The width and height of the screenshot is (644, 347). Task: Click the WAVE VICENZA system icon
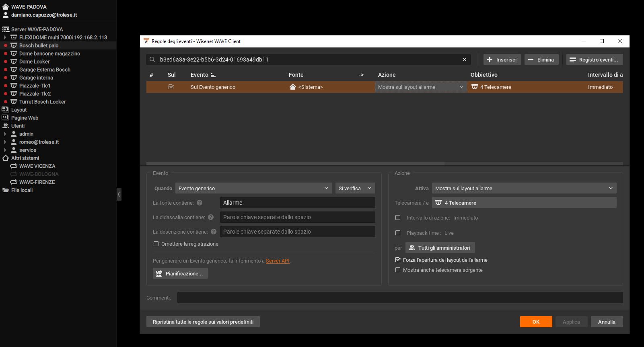coord(14,166)
